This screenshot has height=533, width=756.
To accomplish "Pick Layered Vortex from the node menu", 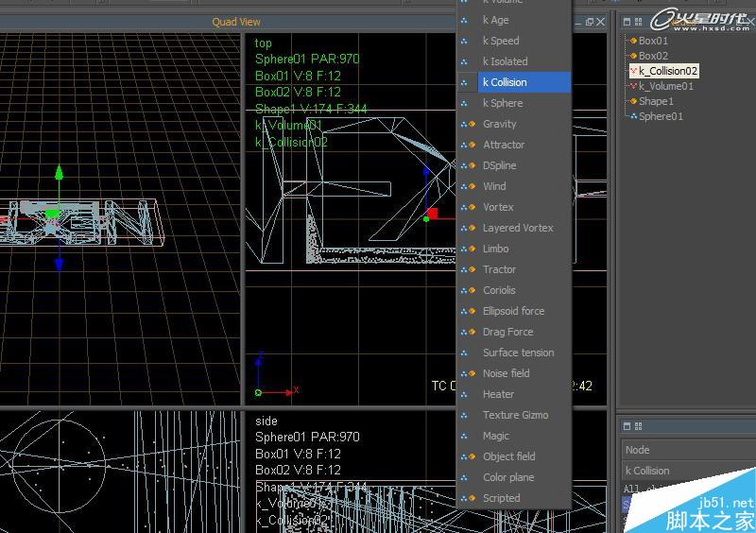I will click(518, 228).
